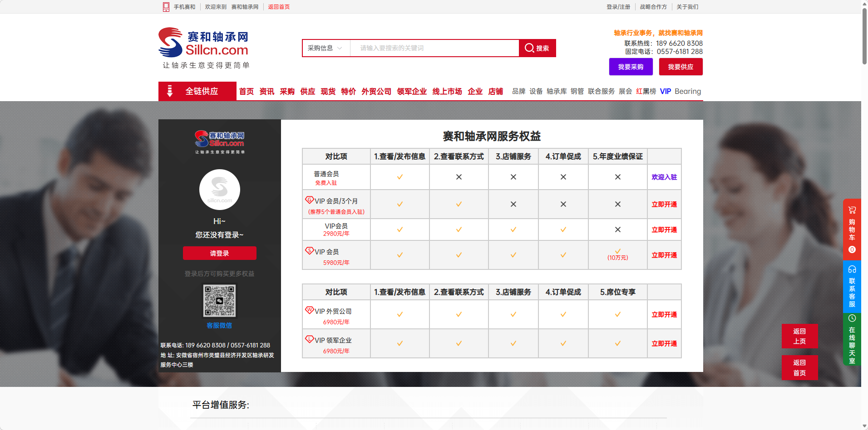Open the 外贸公司 navigation menu item

coord(376,92)
